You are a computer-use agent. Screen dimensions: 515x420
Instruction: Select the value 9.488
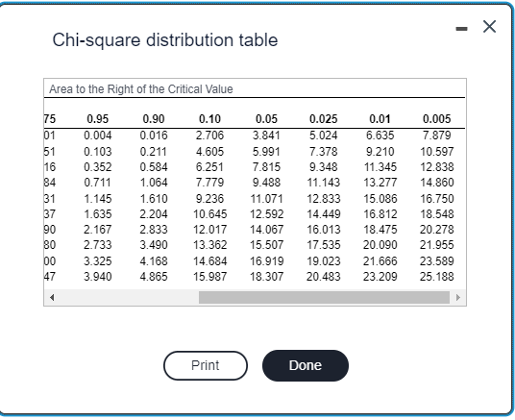pyautogui.click(x=266, y=183)
